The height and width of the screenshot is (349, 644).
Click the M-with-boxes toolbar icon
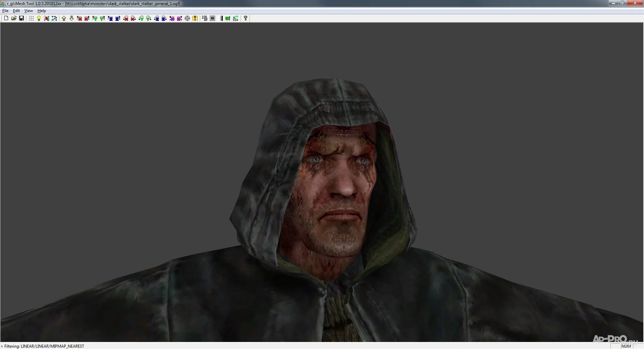pos(205,18)
